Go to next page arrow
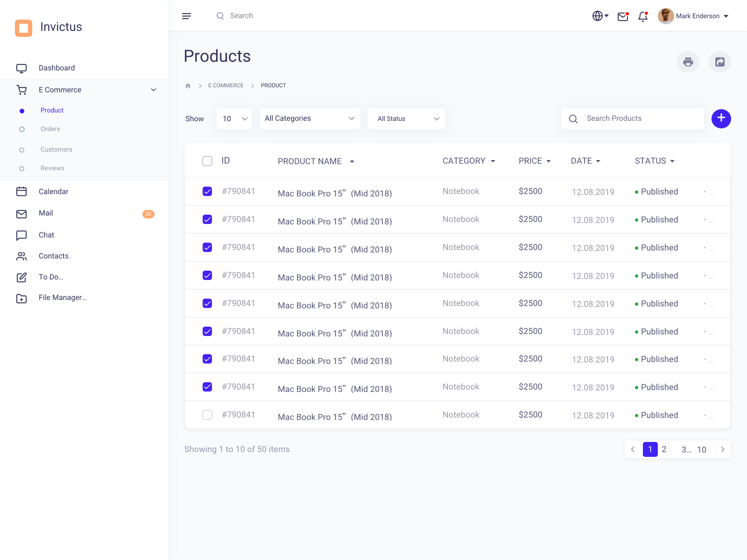The width and height of the screenshot is (747, 560). (x=723, y=449)
